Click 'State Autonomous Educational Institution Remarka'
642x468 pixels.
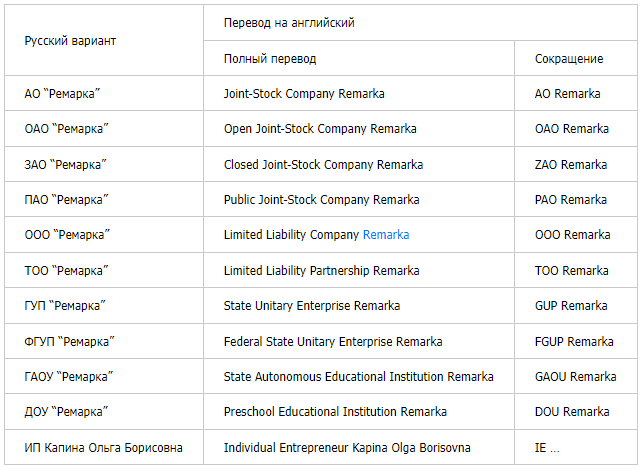pyautogui.click(x=358, y=377)
